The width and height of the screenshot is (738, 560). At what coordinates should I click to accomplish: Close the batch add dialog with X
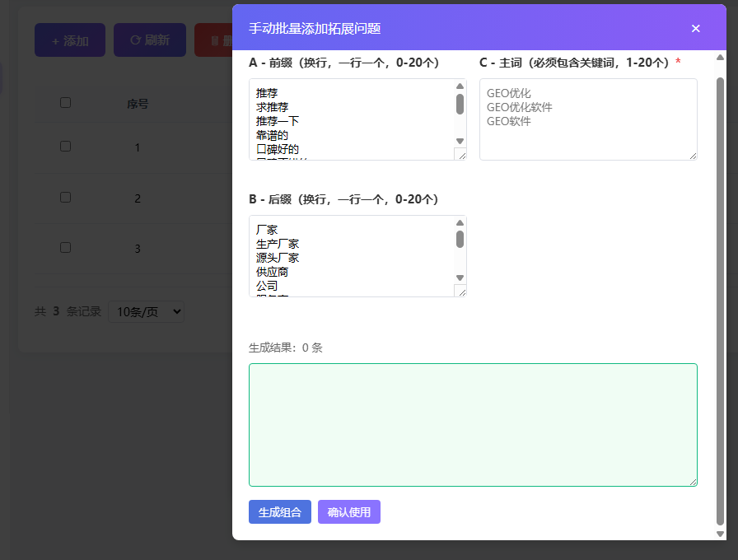click(x=696, y=29)
